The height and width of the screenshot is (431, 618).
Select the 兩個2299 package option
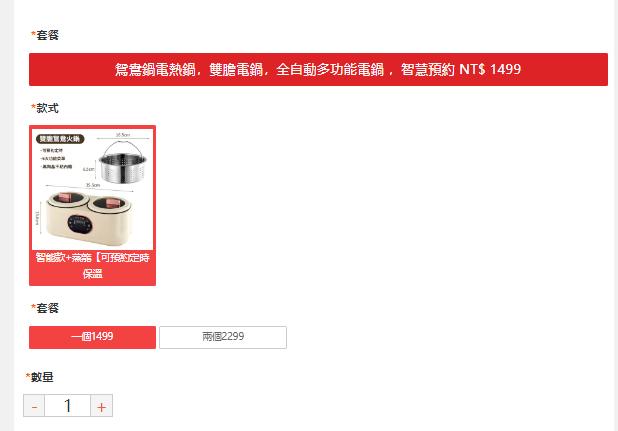click(x=223, y=337)
